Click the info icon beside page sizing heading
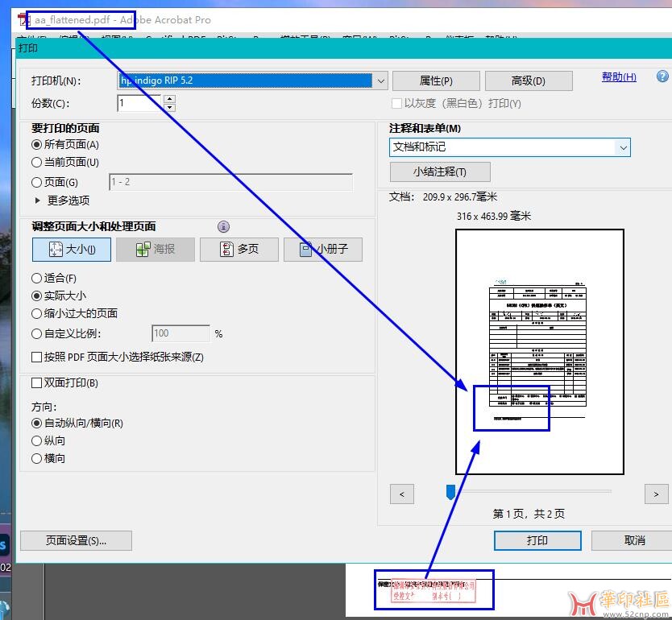Screen dimensions: 672x620 tap(224, 227)
